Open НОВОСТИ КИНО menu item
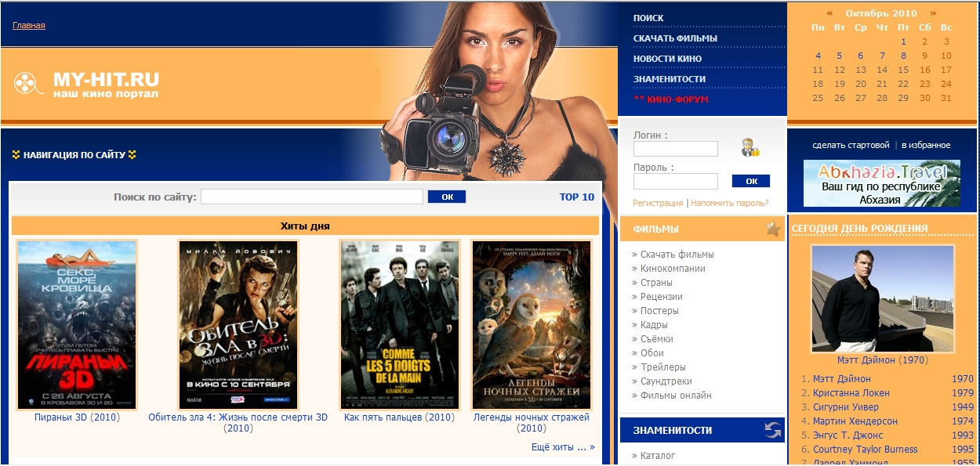 (x=667, y=59)
